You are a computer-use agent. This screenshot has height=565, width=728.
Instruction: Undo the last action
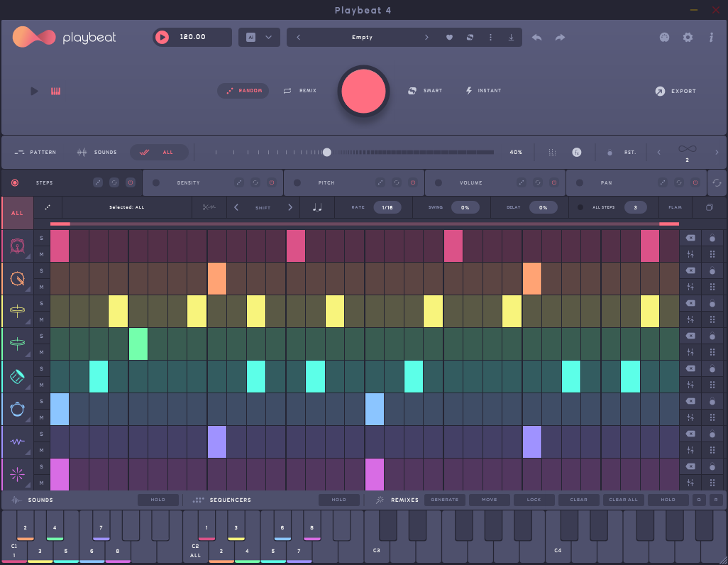click(536, 37)
